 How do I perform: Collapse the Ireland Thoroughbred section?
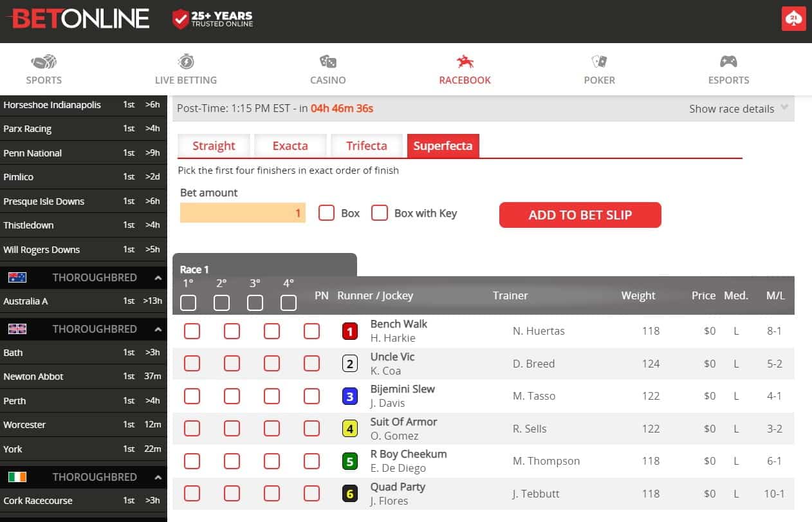[x=158, y=478]
